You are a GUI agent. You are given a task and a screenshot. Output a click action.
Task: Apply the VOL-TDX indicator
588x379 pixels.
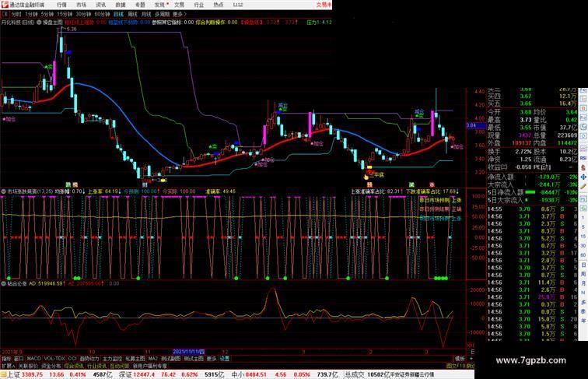click(x=54, y=359)
